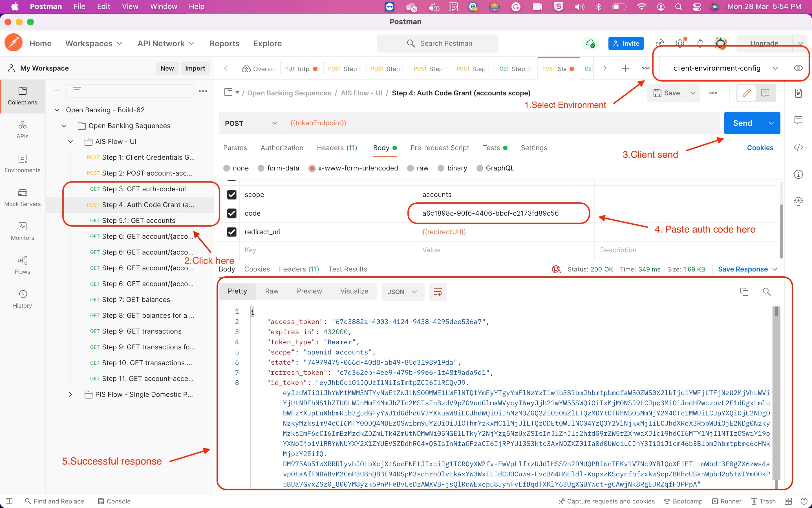Select the binary body type
This screenshot has width=812, height=508.
click(x=441, y=168)
